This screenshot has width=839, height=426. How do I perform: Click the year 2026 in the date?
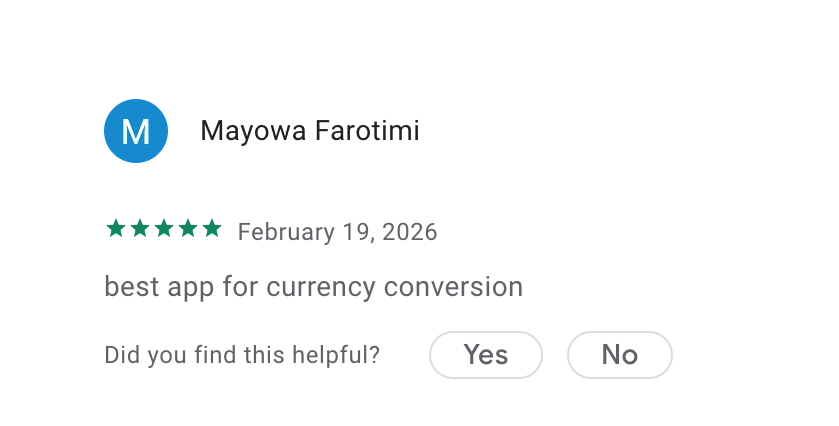[411, 232]
